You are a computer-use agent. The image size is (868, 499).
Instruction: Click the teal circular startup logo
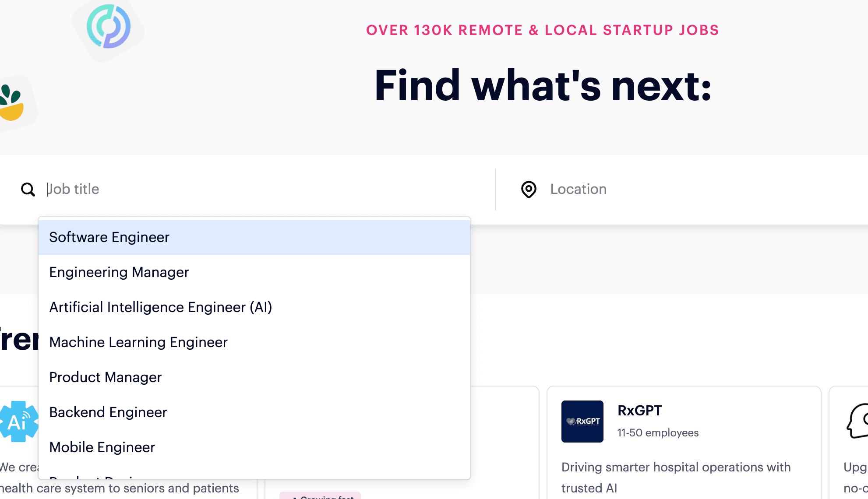(108, 27)
